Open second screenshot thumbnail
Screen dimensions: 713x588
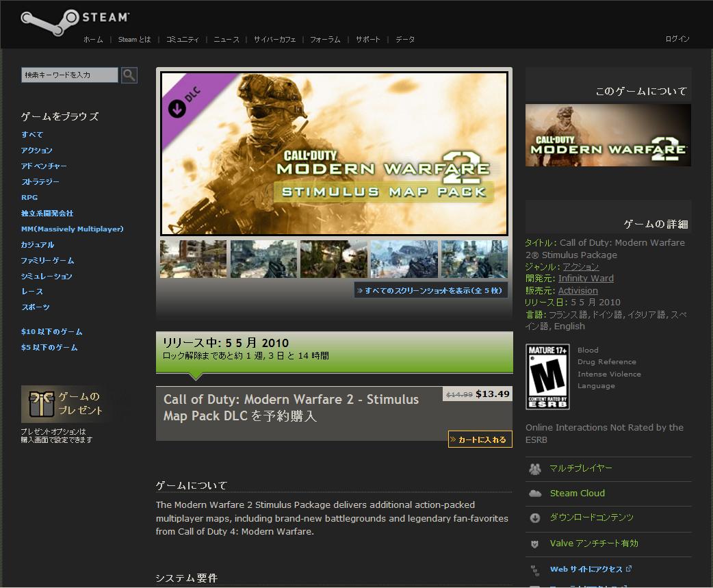point(263,259)
